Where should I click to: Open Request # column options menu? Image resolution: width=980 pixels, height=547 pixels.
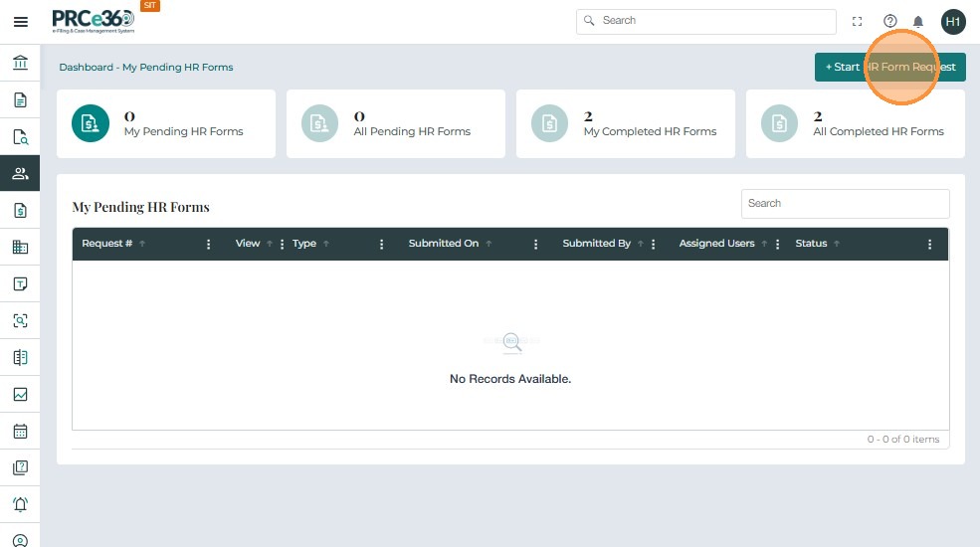208,244
